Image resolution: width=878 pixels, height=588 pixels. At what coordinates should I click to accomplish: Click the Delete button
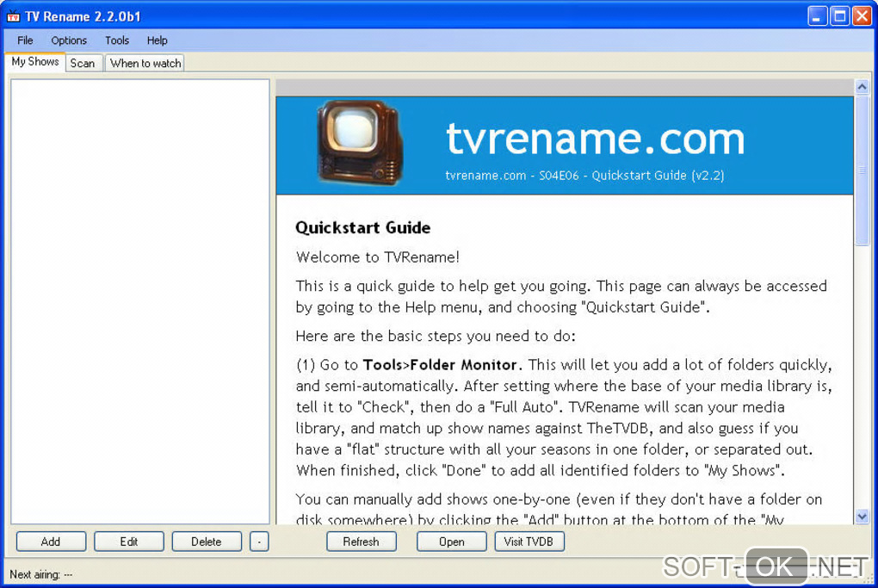pyautogui.click(x=207, y=542)
